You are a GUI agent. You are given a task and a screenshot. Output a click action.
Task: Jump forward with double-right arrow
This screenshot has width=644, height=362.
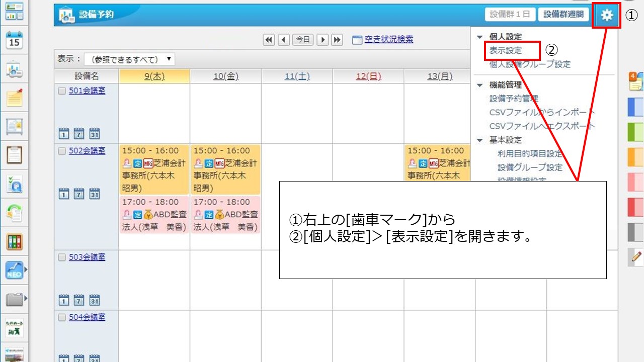(x=337, y=40)
